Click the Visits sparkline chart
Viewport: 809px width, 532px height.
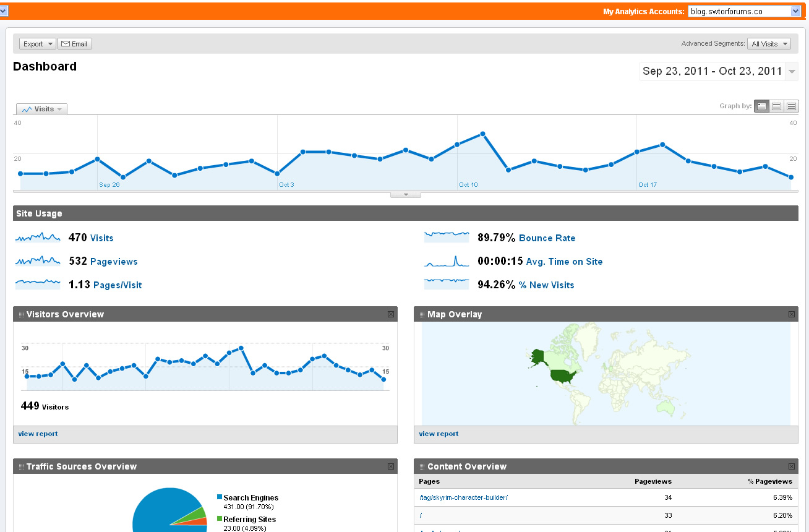38,238
